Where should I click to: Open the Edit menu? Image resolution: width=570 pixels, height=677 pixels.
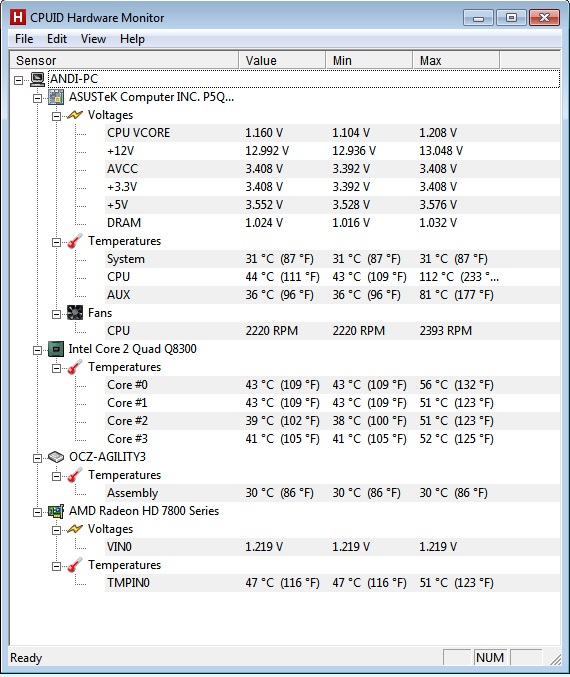click(x=57, y=39)
